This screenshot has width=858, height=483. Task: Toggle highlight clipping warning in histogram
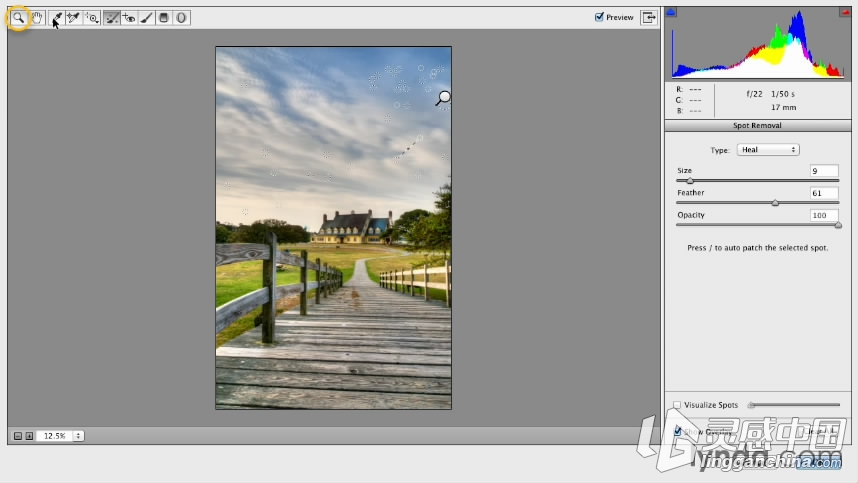pos(844,12)
